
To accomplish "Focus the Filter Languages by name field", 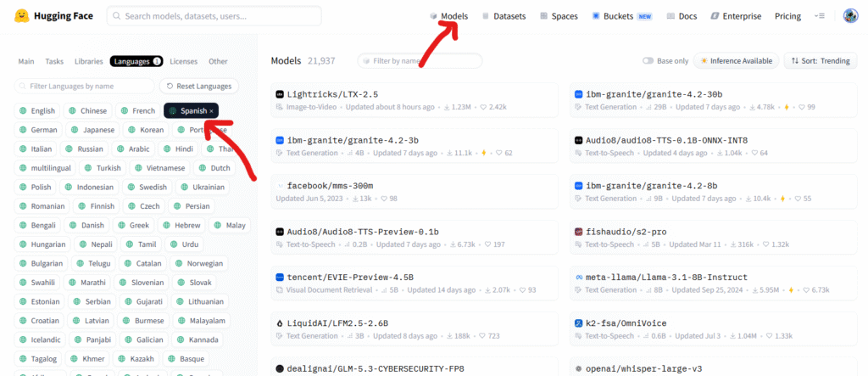I will click(x=84, y=86).
